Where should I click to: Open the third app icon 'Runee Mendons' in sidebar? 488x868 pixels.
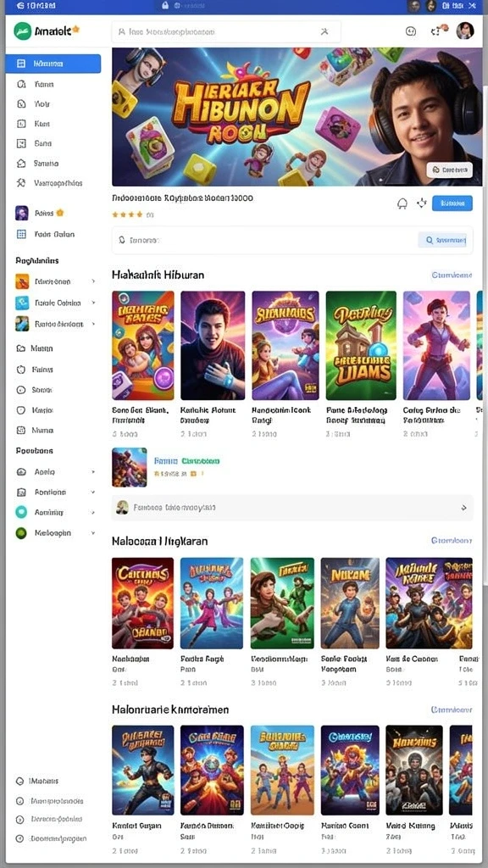coord(22,324)
